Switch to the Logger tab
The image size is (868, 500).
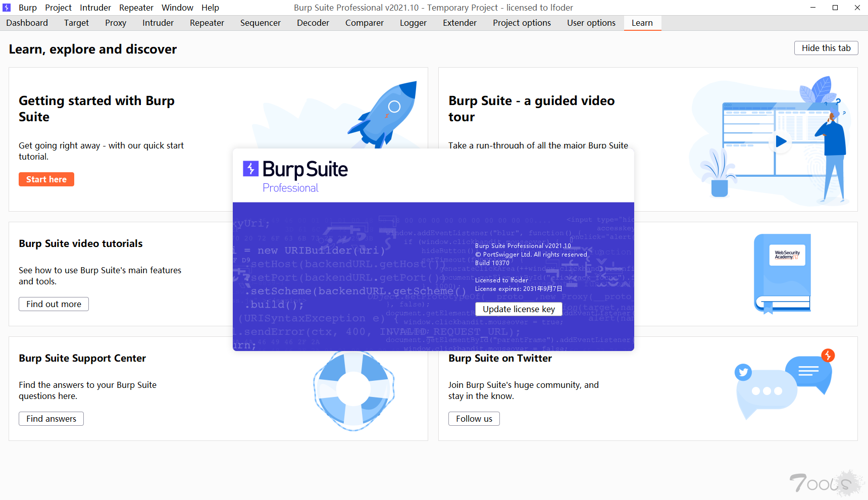(413, 23)
